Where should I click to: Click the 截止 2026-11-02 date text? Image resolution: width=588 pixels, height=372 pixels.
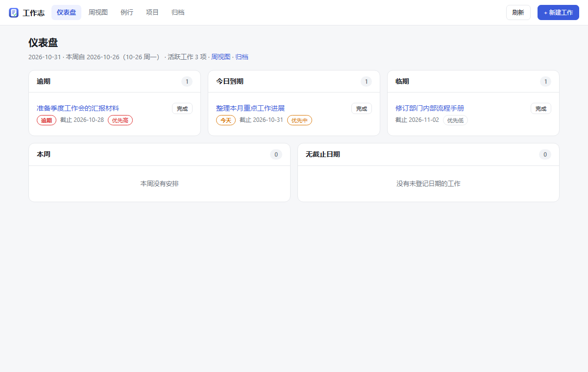point(417,120)
